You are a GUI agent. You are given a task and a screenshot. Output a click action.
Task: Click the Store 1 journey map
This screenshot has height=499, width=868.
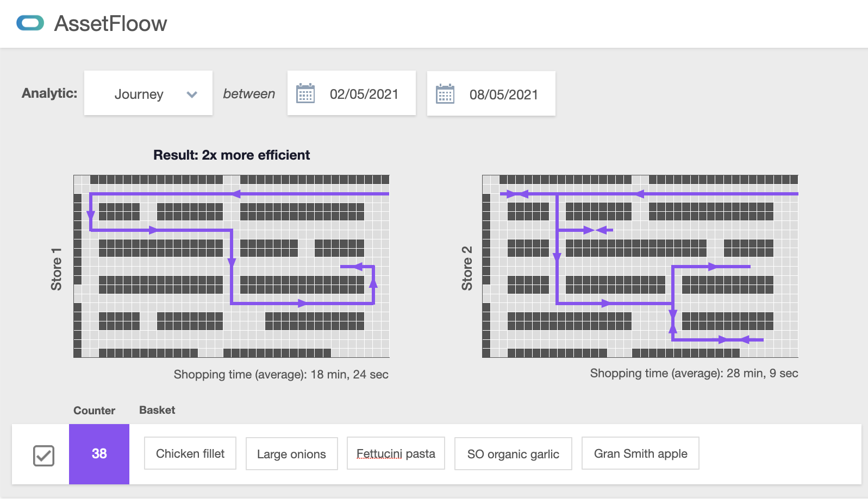click(232, 266)
